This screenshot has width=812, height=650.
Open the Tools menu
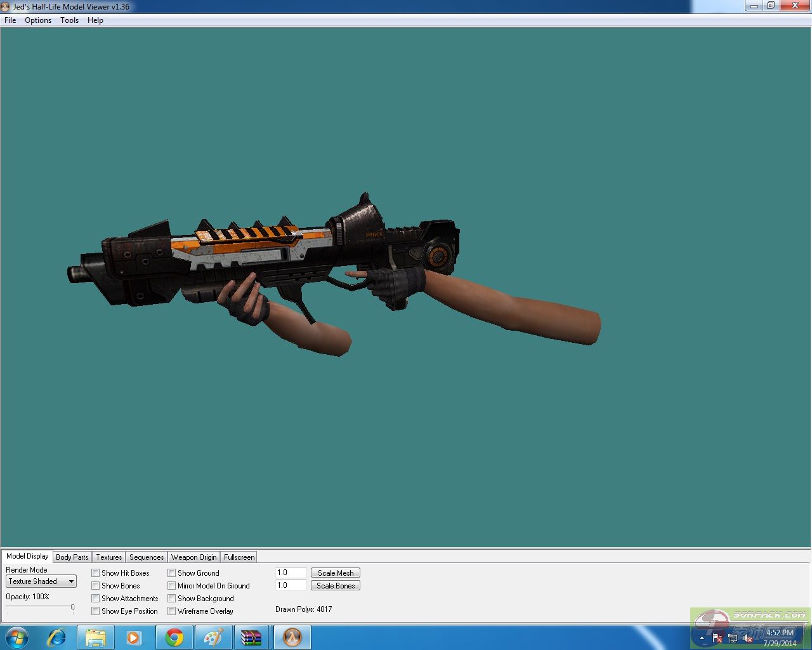point(69,20)
